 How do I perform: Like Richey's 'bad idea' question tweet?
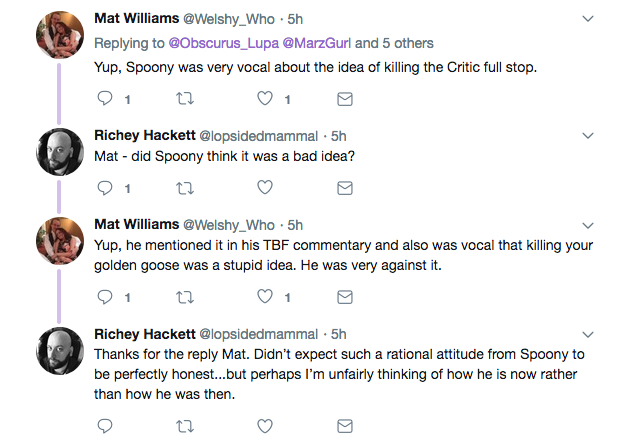(265, 187)
